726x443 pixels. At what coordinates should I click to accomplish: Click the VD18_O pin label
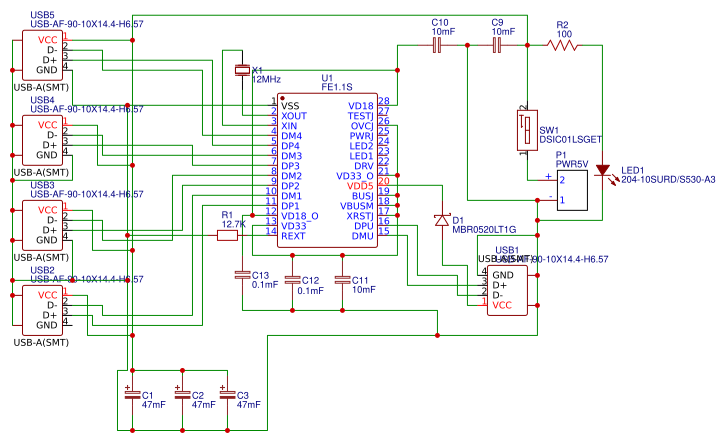point(300,216)
